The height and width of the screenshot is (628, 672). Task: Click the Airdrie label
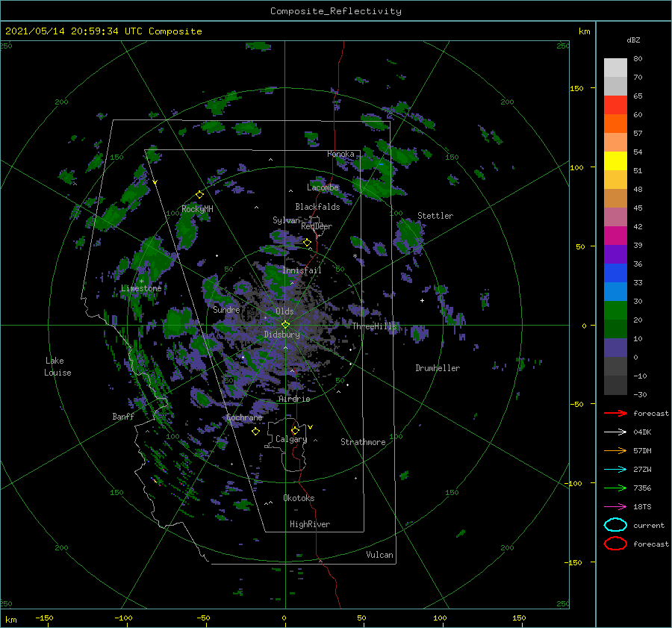(x=294, y=399)
